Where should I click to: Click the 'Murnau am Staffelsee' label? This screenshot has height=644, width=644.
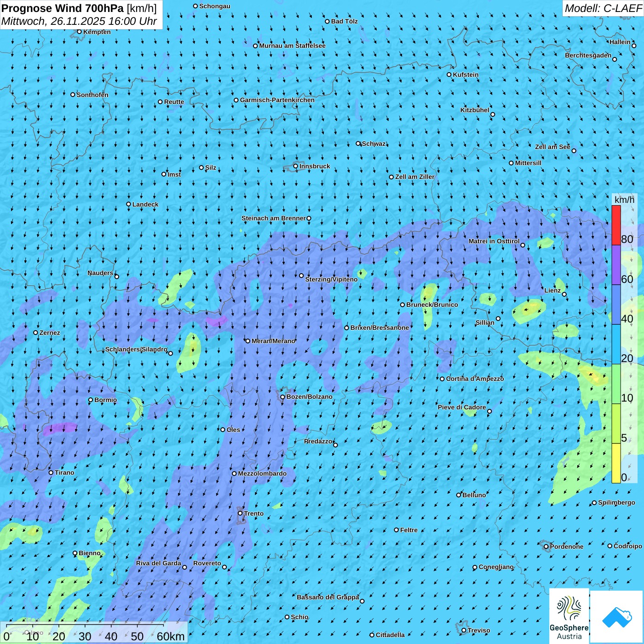pyautogui.click(x=292, y=46)
